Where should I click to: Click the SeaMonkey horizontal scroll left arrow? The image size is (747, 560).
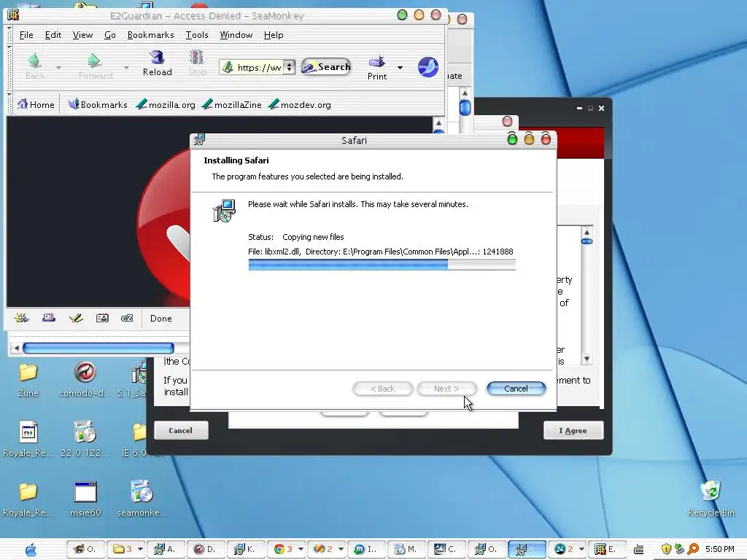(x=16, y=348)
